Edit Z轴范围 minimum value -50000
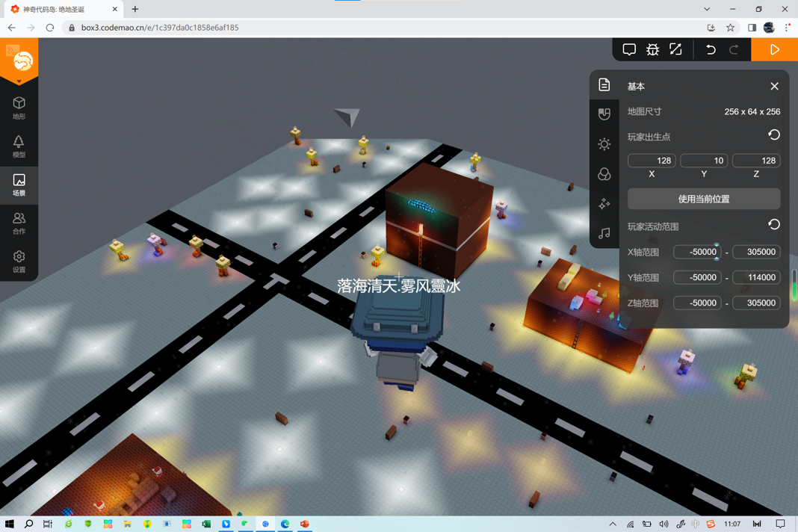The image size is (798, 532). [697, 303]
